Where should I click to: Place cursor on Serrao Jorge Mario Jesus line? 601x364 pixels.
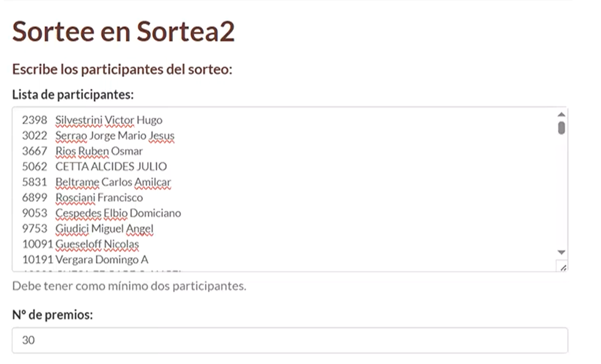(98, 135)
